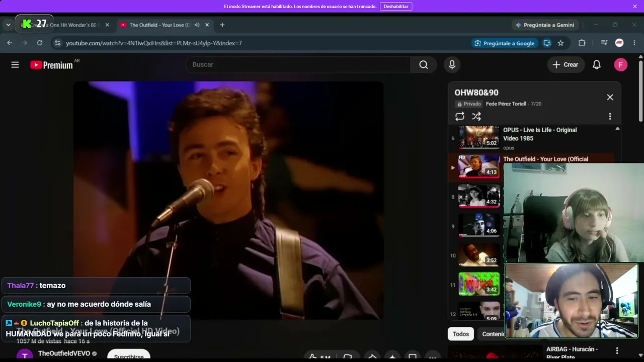Play playlist item 10 thumbnail 3:52
644x362 pixels.
pyautogui.click(x=479, y=255)
